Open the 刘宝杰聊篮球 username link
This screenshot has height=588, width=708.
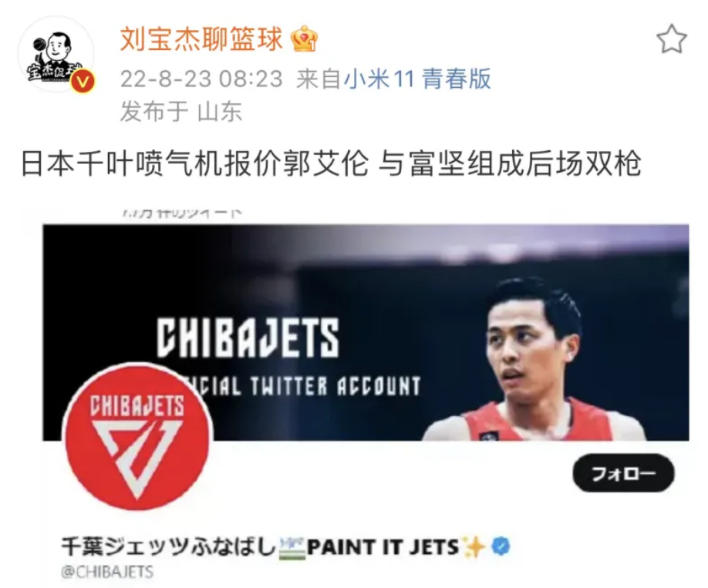pyautogui.click(x=201, y=39)
